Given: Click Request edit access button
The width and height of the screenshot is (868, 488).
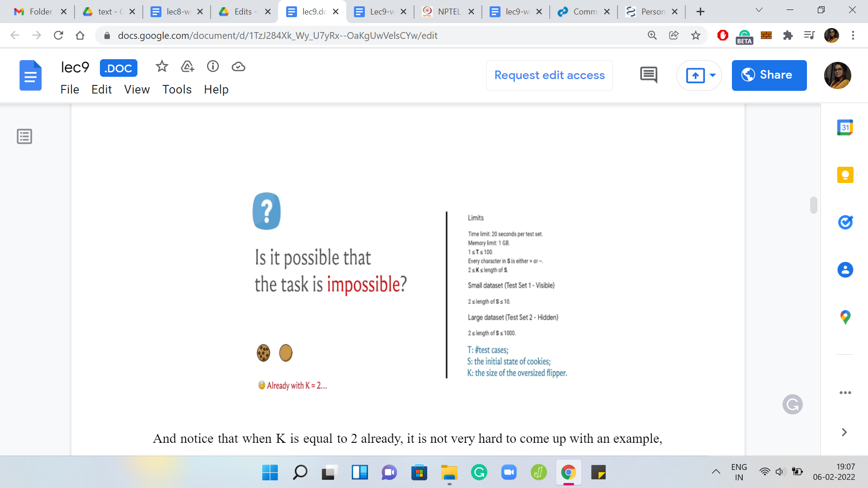Looking at the screenshot, I should tap(549, 75).
